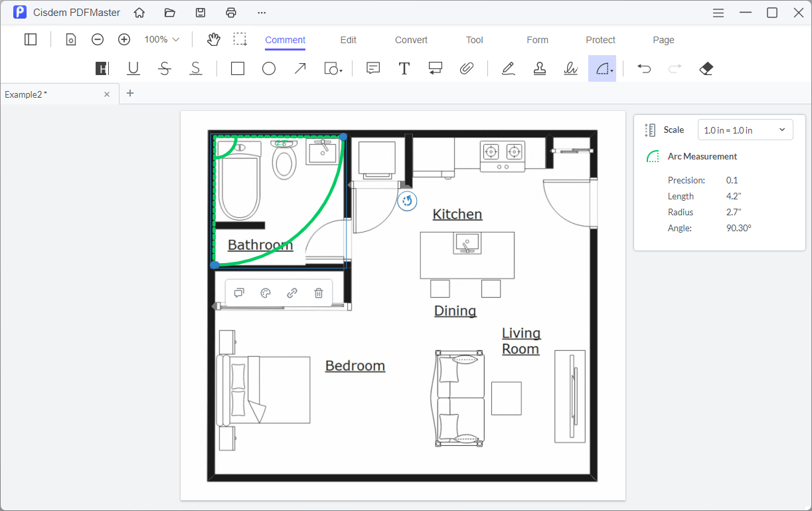812x511 pixels.
Task: Select the Strikethrough tool
Action: (x=165, y=68)
